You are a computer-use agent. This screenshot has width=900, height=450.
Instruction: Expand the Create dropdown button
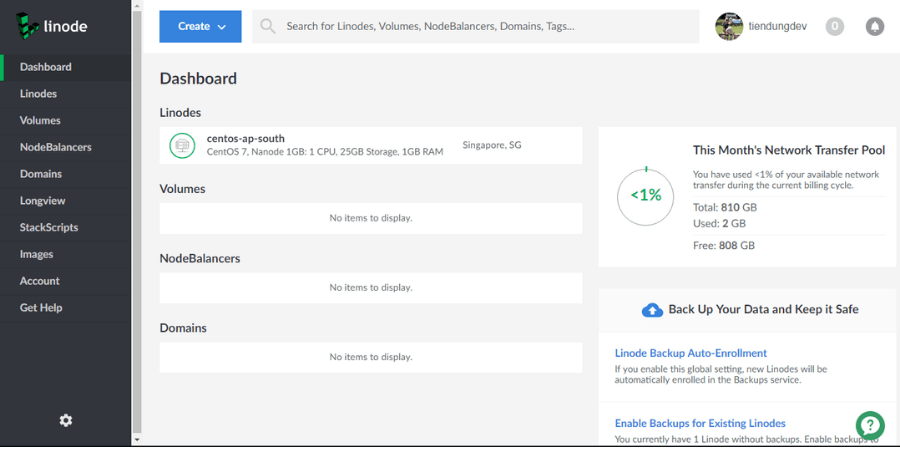point(200,26)
